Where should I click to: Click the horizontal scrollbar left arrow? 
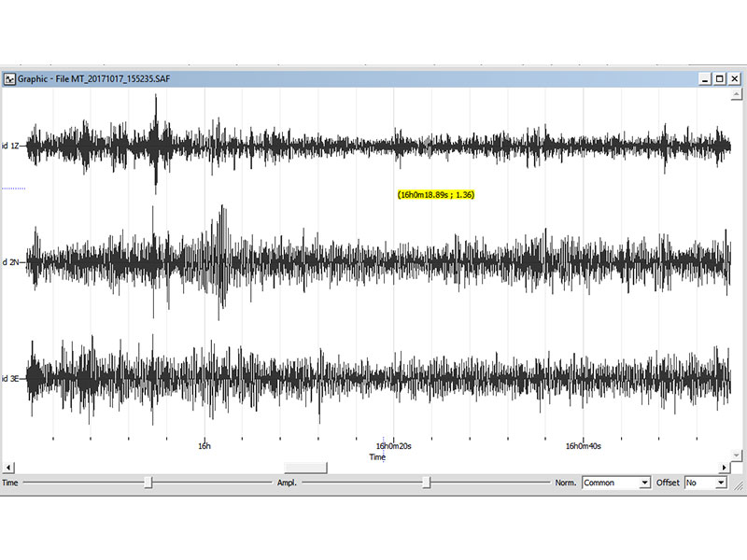(x=7, y=467)
